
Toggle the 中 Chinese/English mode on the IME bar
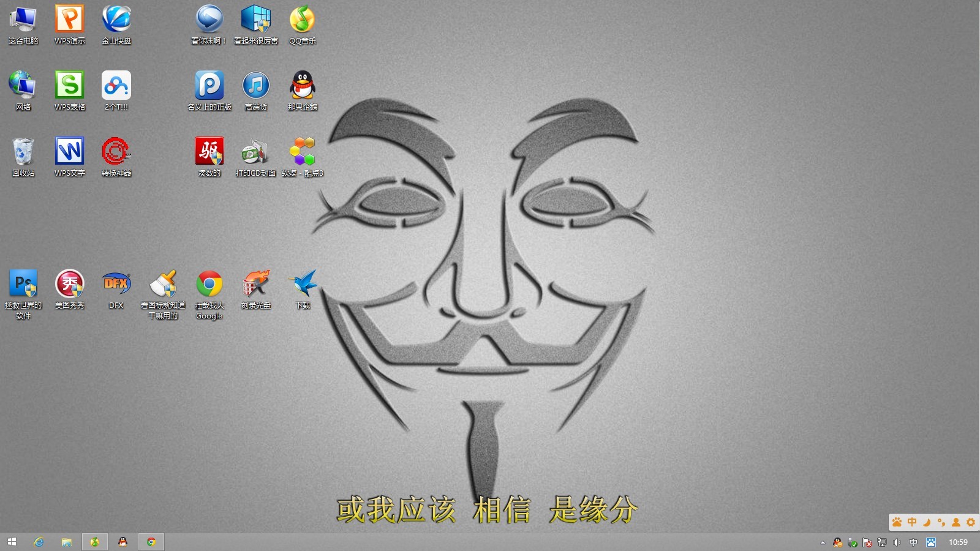pyautogui.click(x=912, y=522)
